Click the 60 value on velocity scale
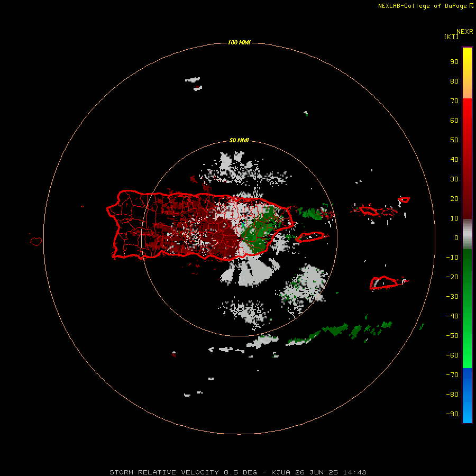This screenshot has height=476, width=476. point(454,121)
